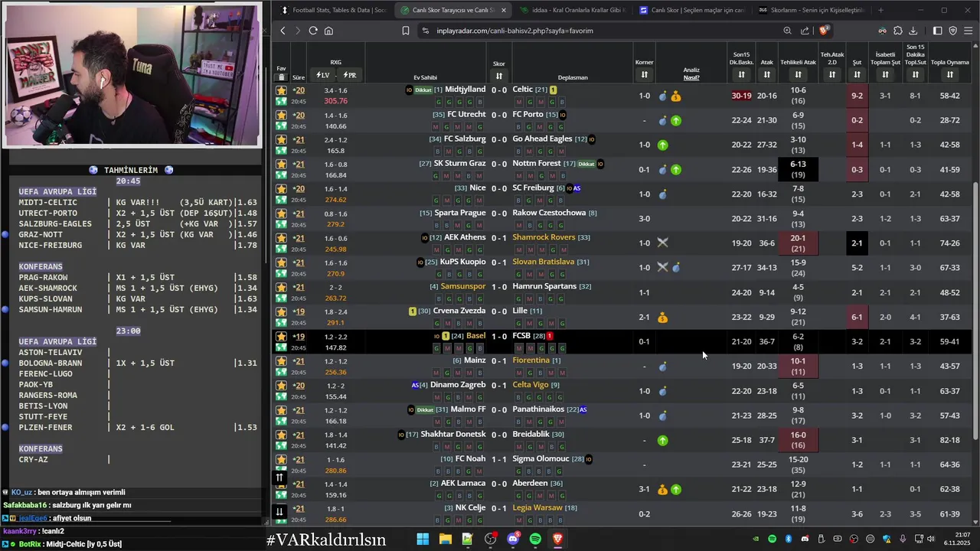This screenshot has width=980, height=551.
Task: Toggle the favorite star for SK Sturm Graz match
Action: 281,165
